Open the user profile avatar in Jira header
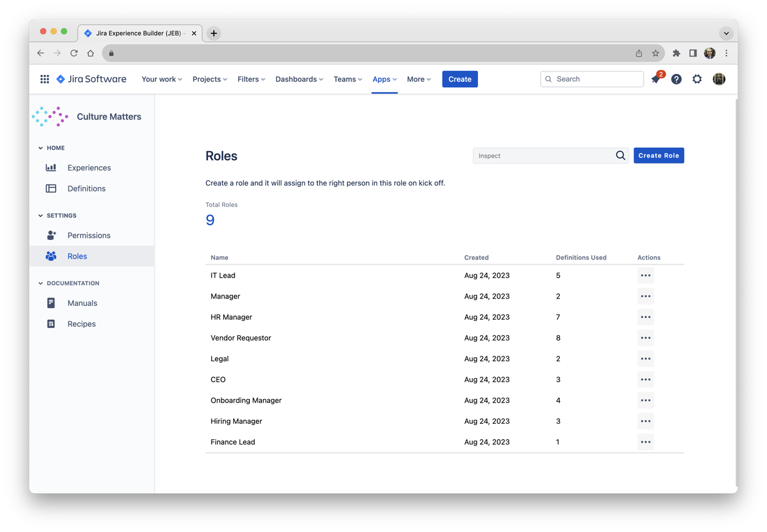The image size is (767, 532). (x=719, y=79)
